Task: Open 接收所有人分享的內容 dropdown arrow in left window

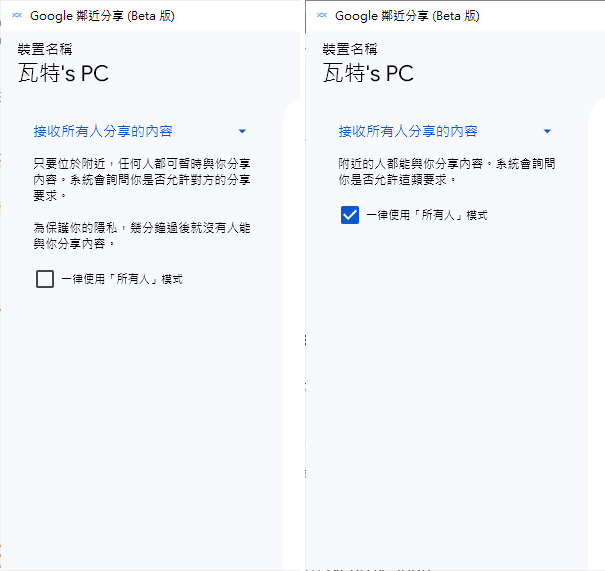Action: (242, 131)
